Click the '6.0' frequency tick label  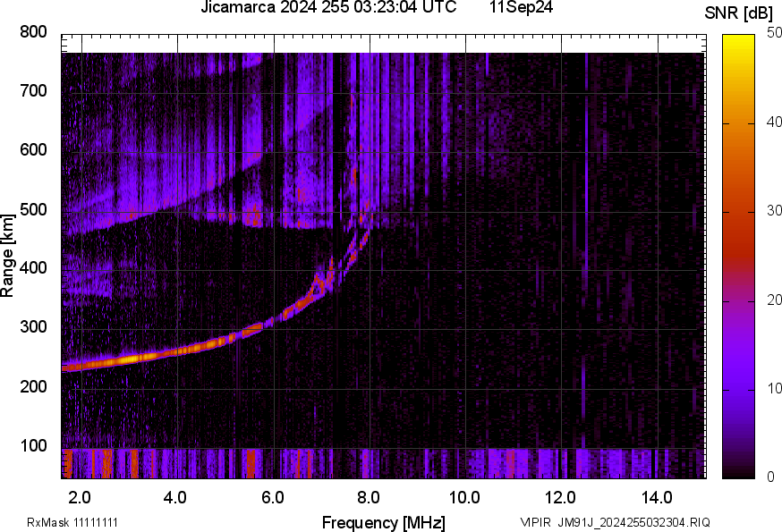[x=272, y=498]
